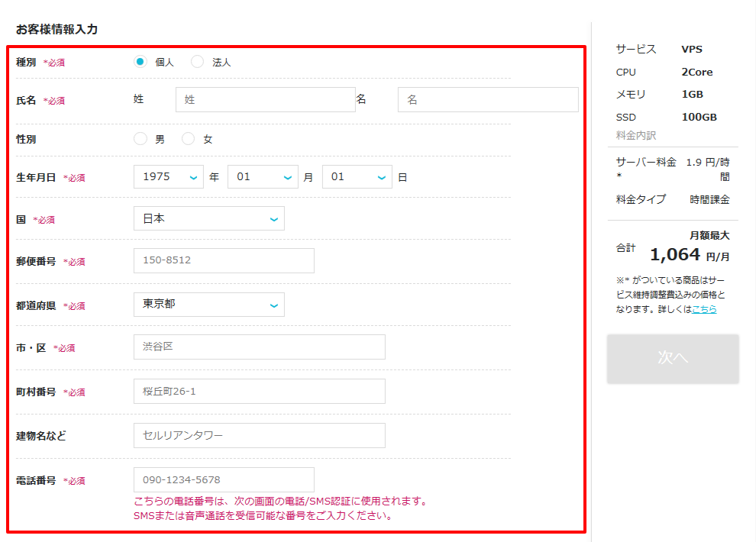
Task: Open the birth day dropdown
Action: pos(357,177)
